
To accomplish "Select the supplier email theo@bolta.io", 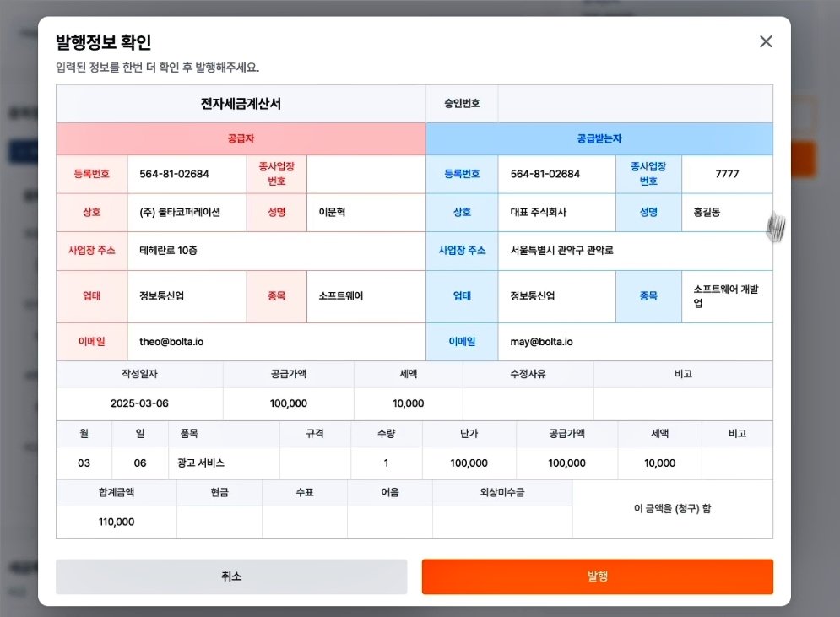I will click(171, 342).
